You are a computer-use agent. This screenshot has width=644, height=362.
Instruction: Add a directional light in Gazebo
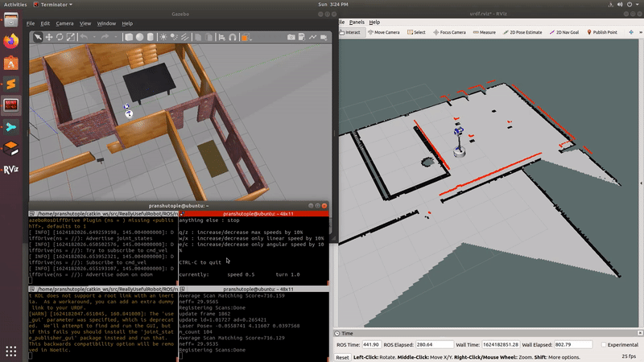click(185, 37)
